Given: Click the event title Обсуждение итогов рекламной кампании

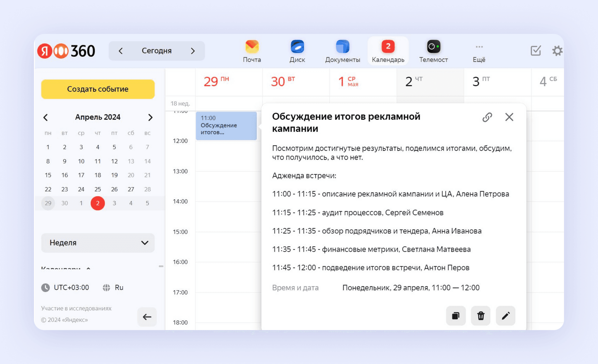Looking at the screenshot, I should pos(346,122).
